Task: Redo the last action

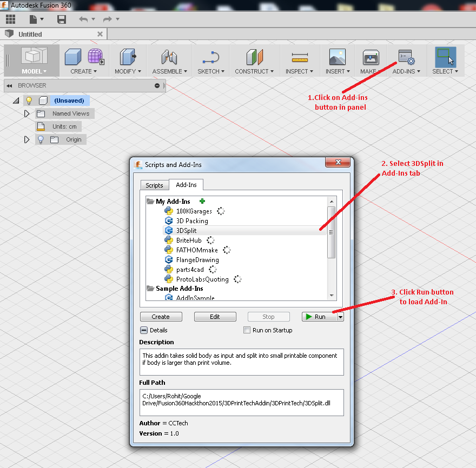Action: coord(107,19)
